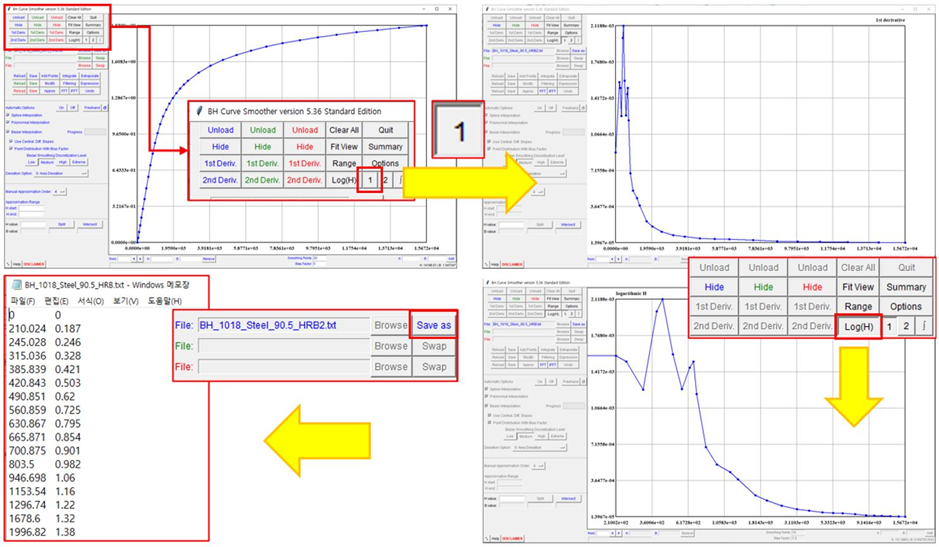The width and height of the screenshot is (939, 547).
Task: Click Options in the logarithmic H window
Action: pos(571,306)
